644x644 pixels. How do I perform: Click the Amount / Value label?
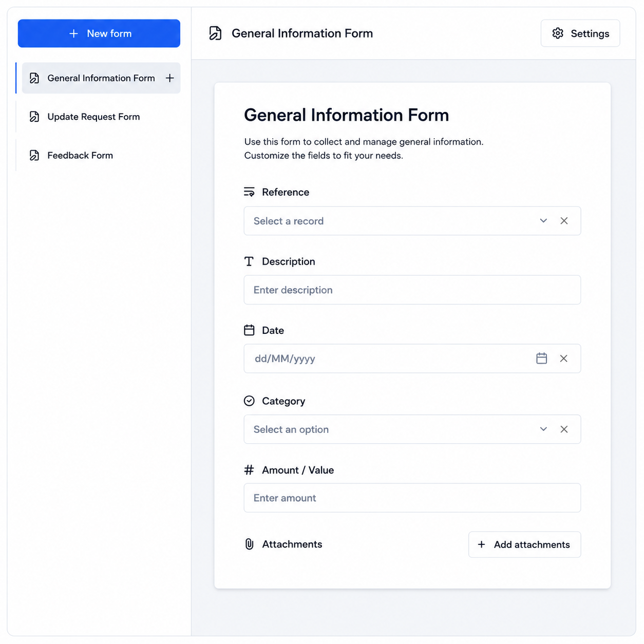pyautogui.click(x=298, y=470)
